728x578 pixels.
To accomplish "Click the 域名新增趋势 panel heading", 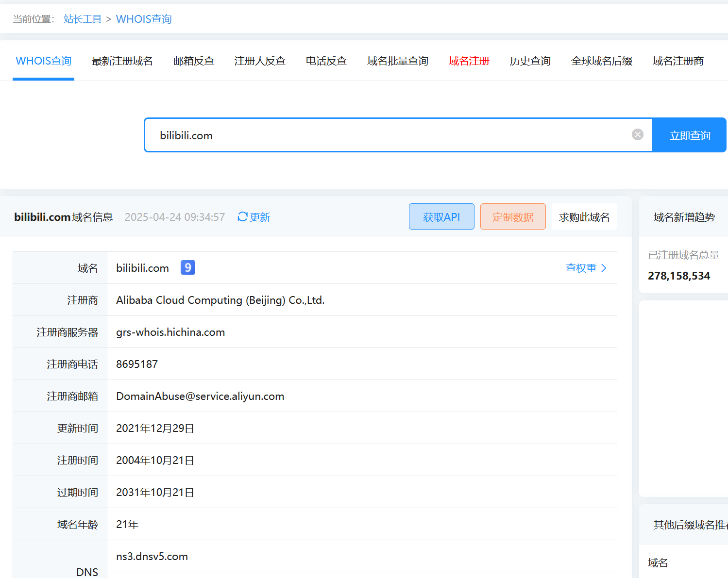I will pyautogui.click(x=684, y=217).
